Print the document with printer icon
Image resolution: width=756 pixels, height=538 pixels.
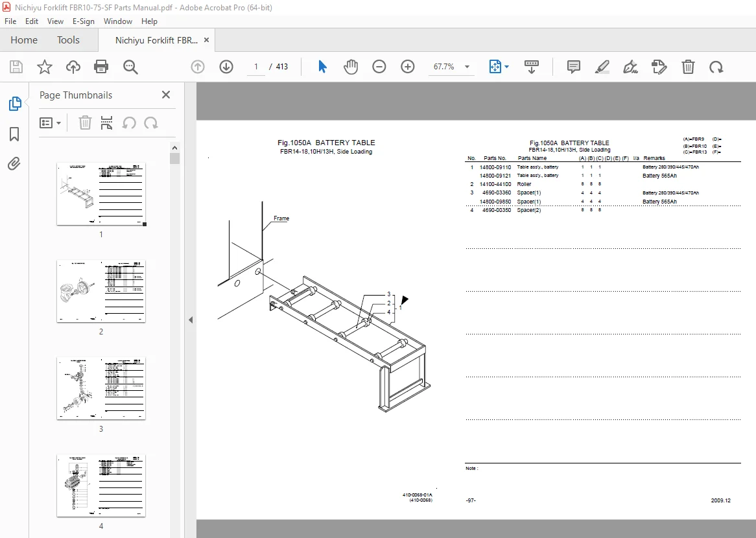101,67
